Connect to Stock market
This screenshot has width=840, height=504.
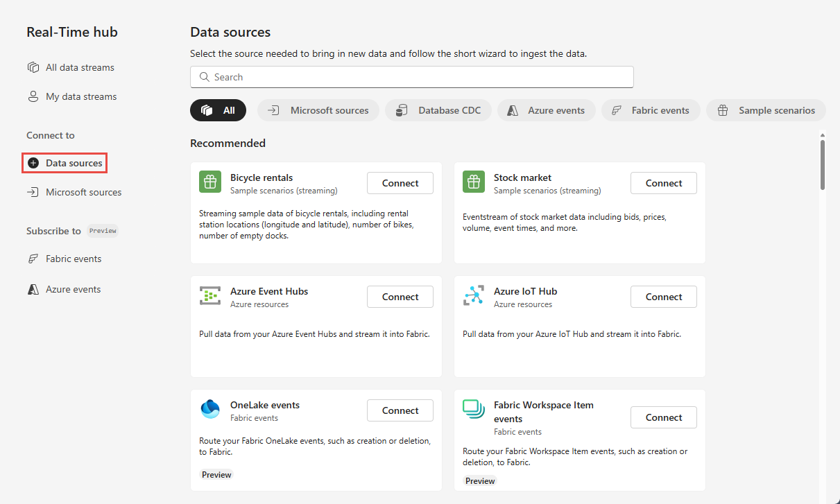(664, 183)
